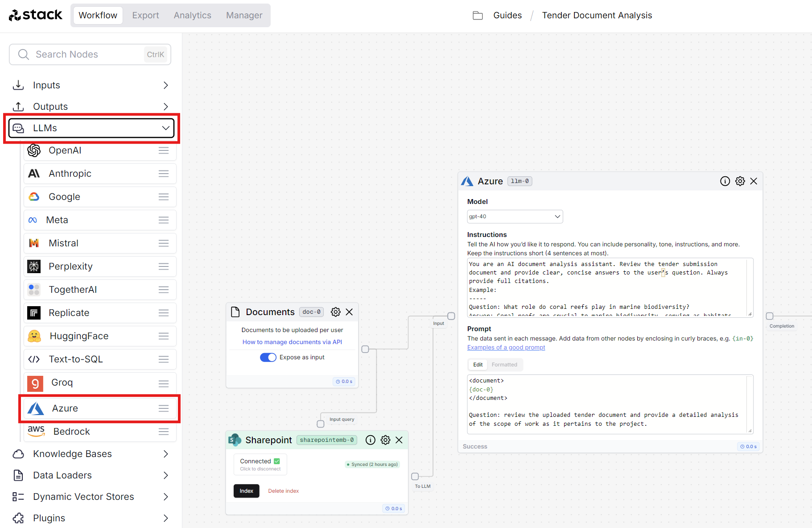Select the Google node icon
The height and width of the screenshot is (528, 812).
34,197
